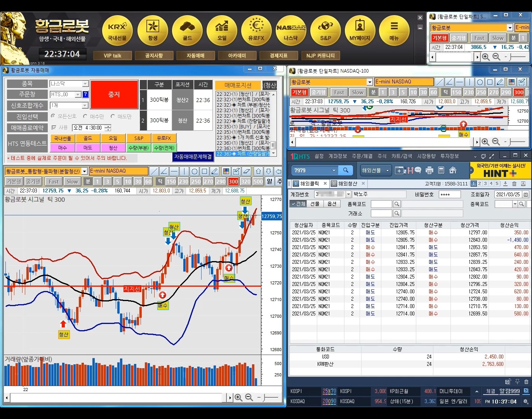Open the 항셍 gold round icon
The height and width of the screenshot is (419, 532).
coord(153,30)
